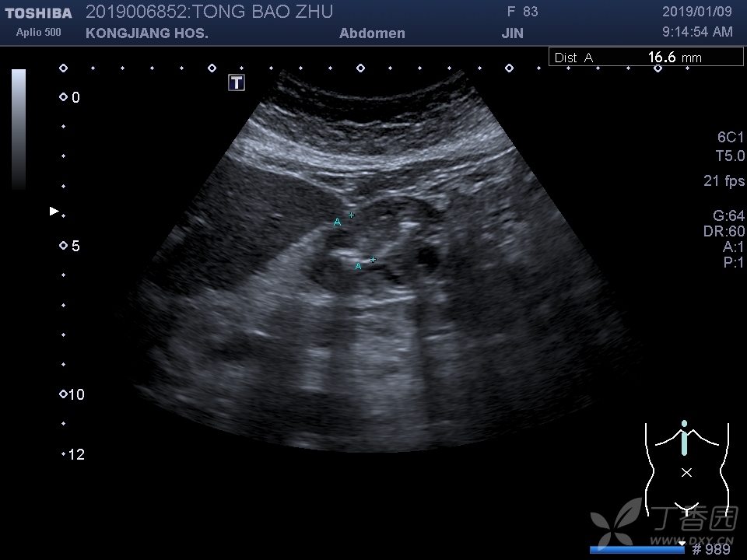
Task: Click the T5.0 frequency value
Action: click(730, 156)
